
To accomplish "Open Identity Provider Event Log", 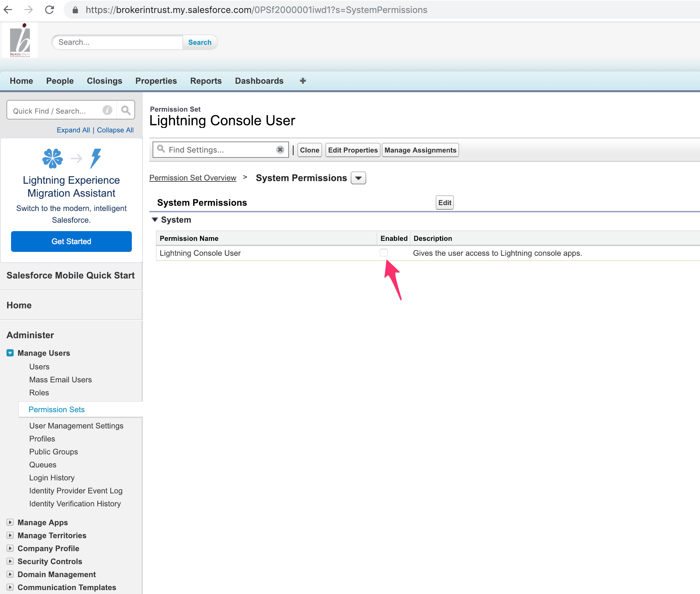I will (76, 491).
